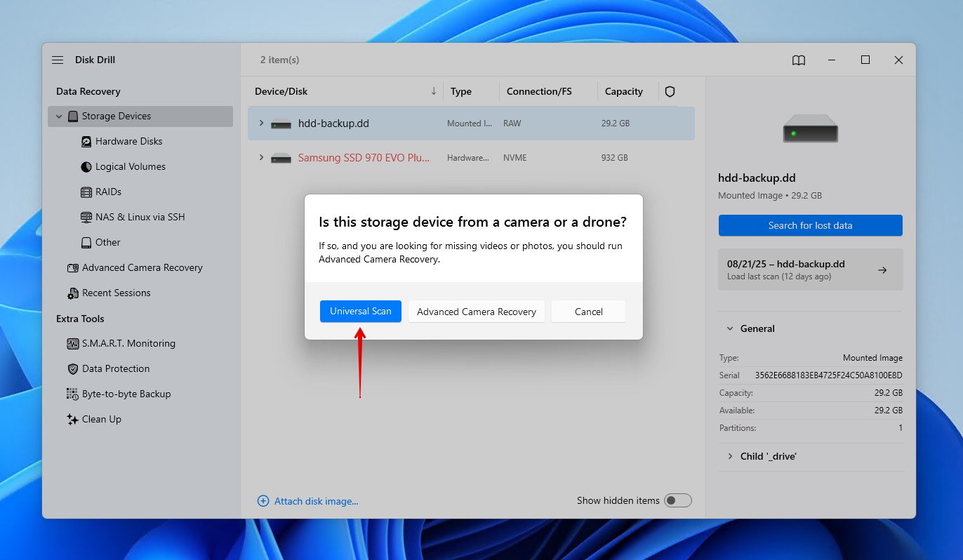This screenshot has height=560, width=963.
Task: Open the Byte-to-byte Backup tool
Action: pyautogui.click(x=126, y=394)
